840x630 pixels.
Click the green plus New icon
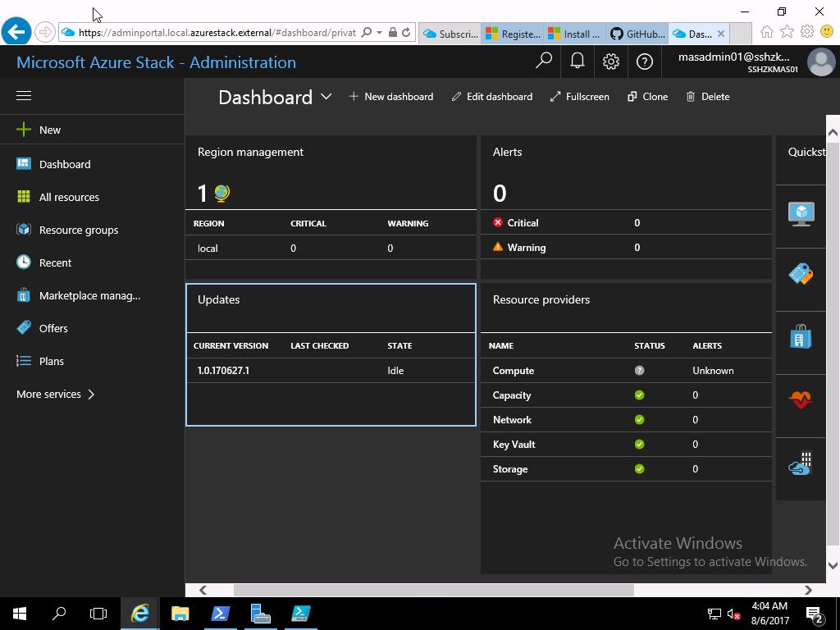click(24, 130)
